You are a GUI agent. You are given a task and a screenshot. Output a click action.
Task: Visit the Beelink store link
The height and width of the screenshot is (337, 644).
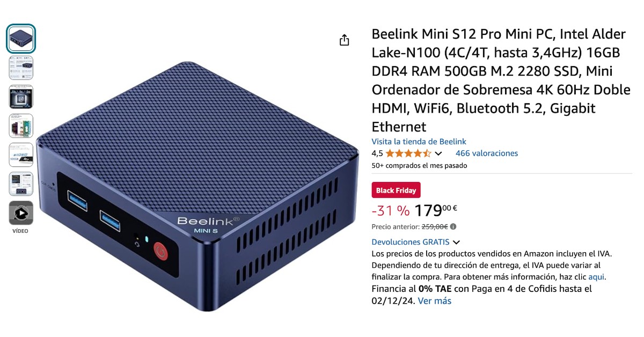[412, 142]
